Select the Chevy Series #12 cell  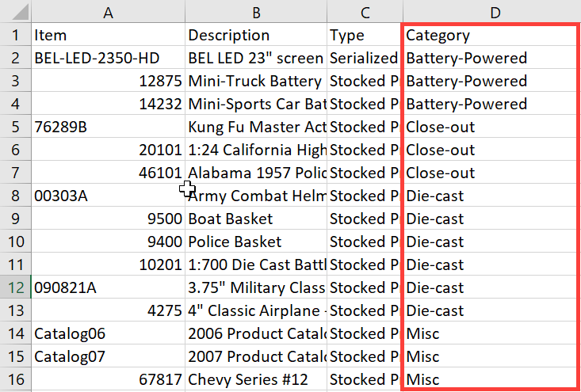click(x=255, y=379)
